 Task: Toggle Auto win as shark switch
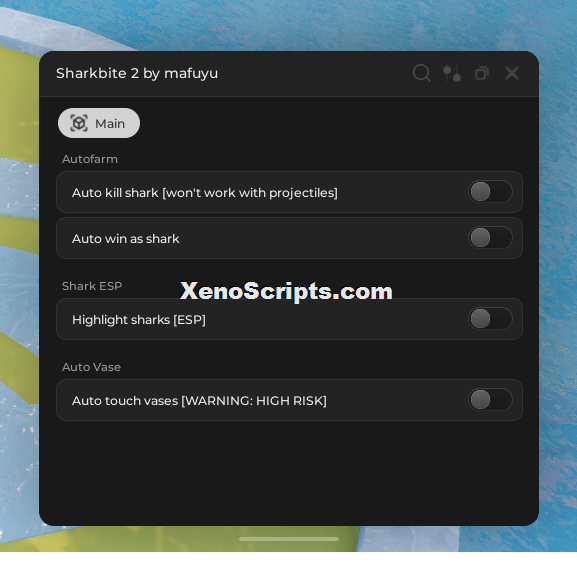[x=490, y=238]
